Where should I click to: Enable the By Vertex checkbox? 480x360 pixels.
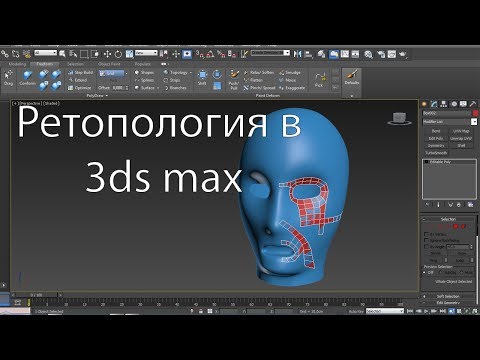pyautogui.click(x=426, y=234)
